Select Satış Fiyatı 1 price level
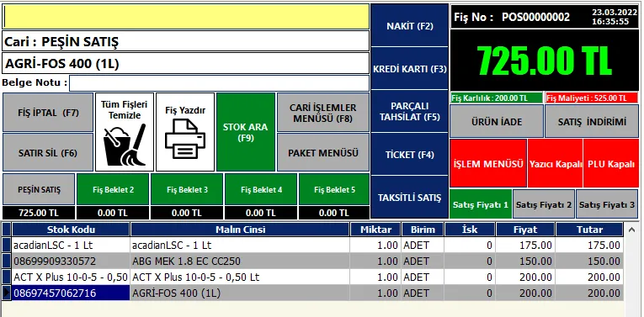This screenshot has height=317, width=644. click(x=481, y=203)
